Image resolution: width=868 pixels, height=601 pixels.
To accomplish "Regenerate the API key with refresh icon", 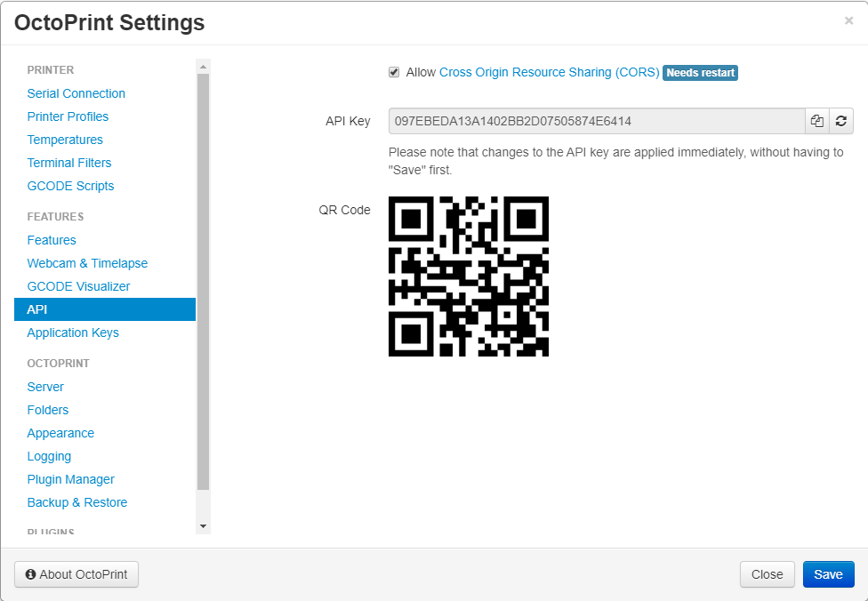I will click(841, 121).
